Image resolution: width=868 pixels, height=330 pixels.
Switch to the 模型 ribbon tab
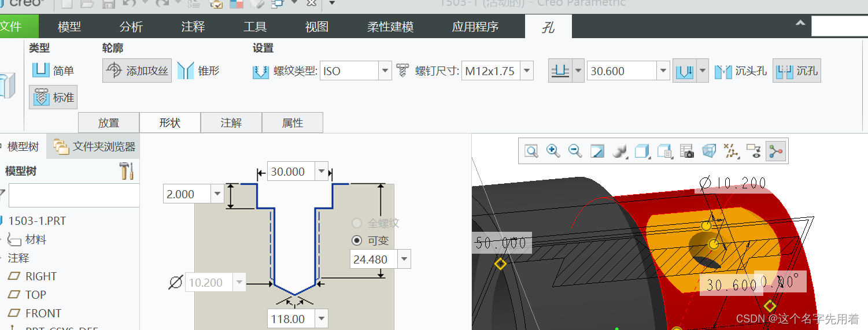69,27
